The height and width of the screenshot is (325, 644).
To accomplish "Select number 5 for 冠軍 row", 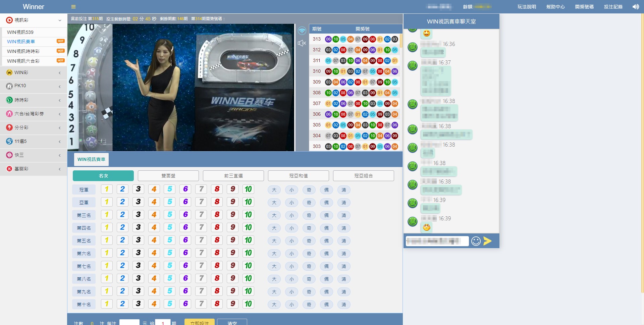I will point(170,189).
